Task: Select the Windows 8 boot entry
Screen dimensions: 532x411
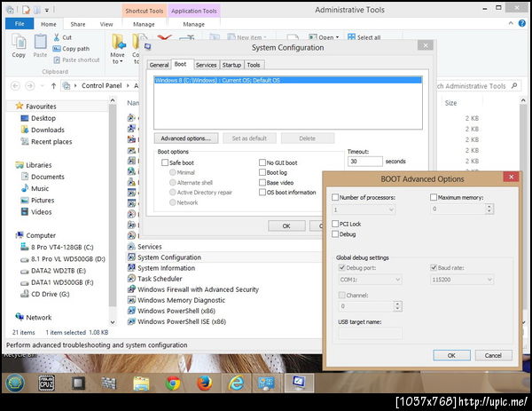Action: tap(287, 80)
